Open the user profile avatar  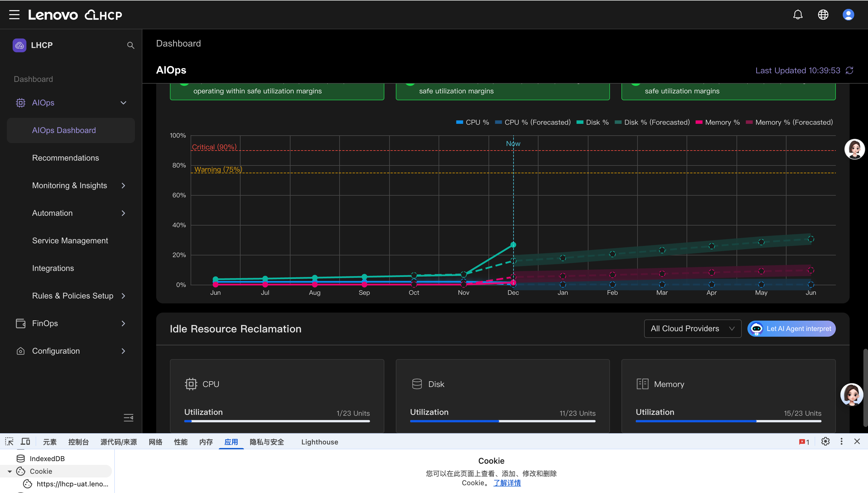848,15
